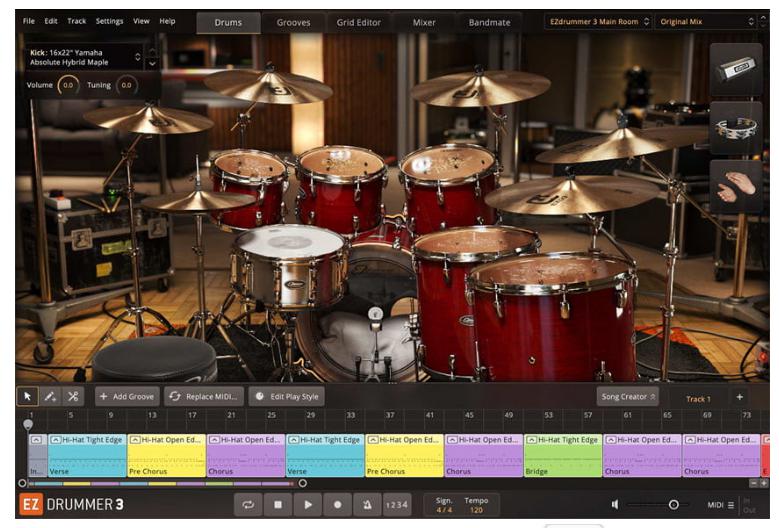
Task: Open the Edit menu
Action: pyautogui.click(x=51, y=21)
